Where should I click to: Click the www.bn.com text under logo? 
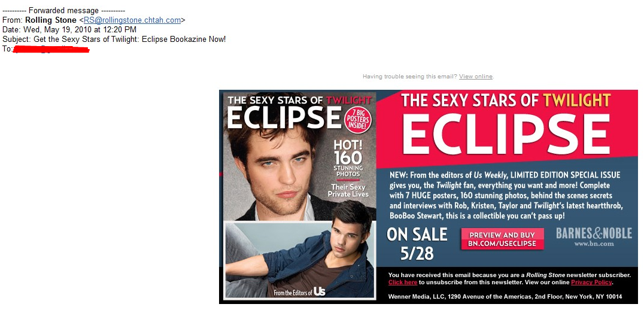(594, 244)
